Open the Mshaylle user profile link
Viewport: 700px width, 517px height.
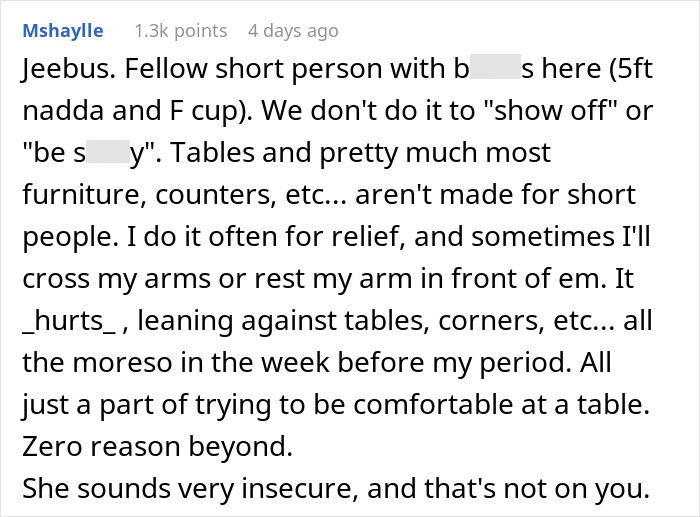point(63,31)
